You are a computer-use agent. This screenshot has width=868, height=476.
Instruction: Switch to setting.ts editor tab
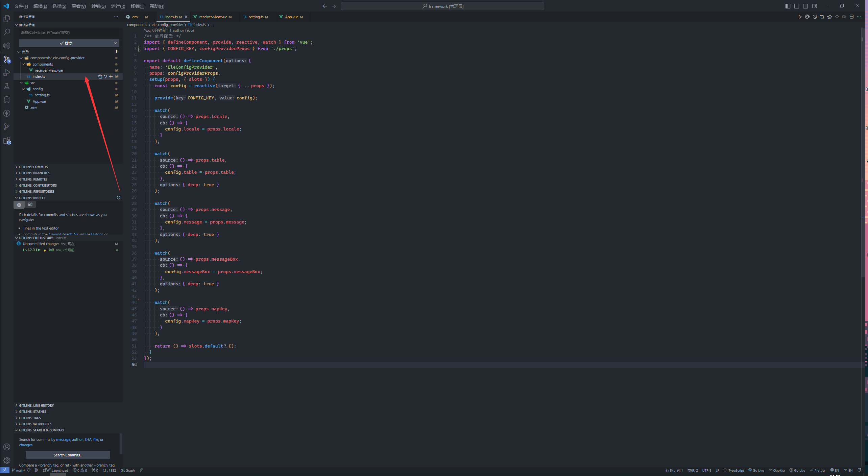(258, 17)
